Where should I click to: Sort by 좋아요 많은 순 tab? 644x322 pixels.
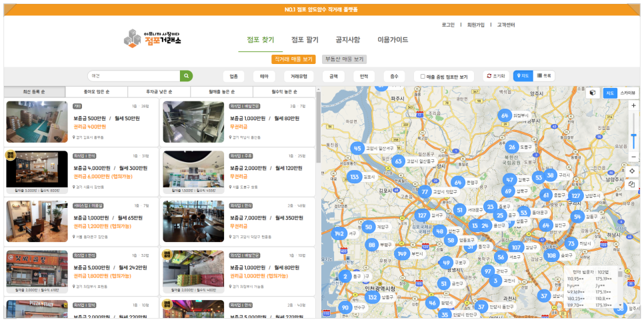tap(97, 91)
